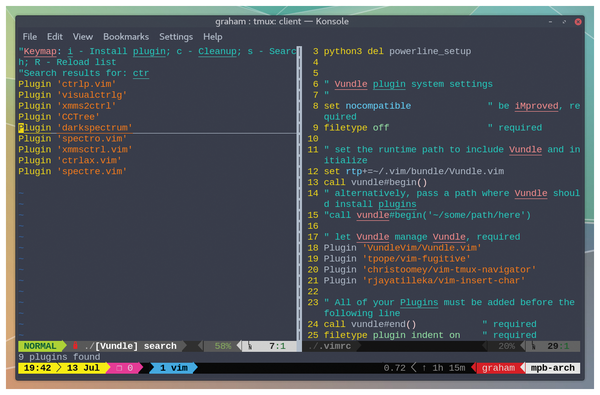Click 'set rtp+=~/.vim/bundle/Vundle.vim' line
600x395 pixels.
[x=414, y=171]
